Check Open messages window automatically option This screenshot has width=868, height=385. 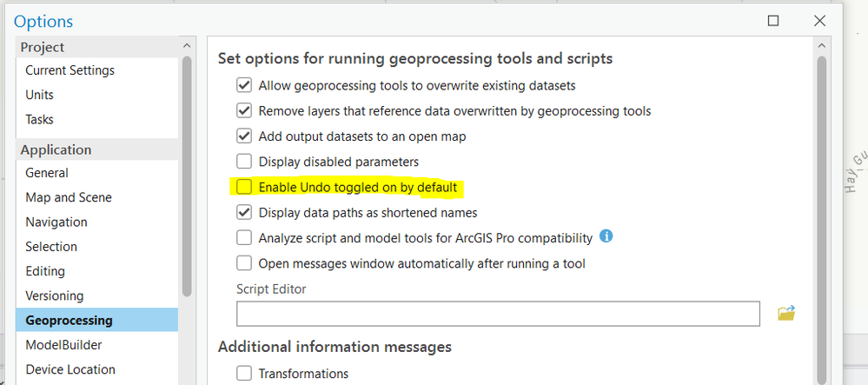pyautogui.click(x=244, y=262)
